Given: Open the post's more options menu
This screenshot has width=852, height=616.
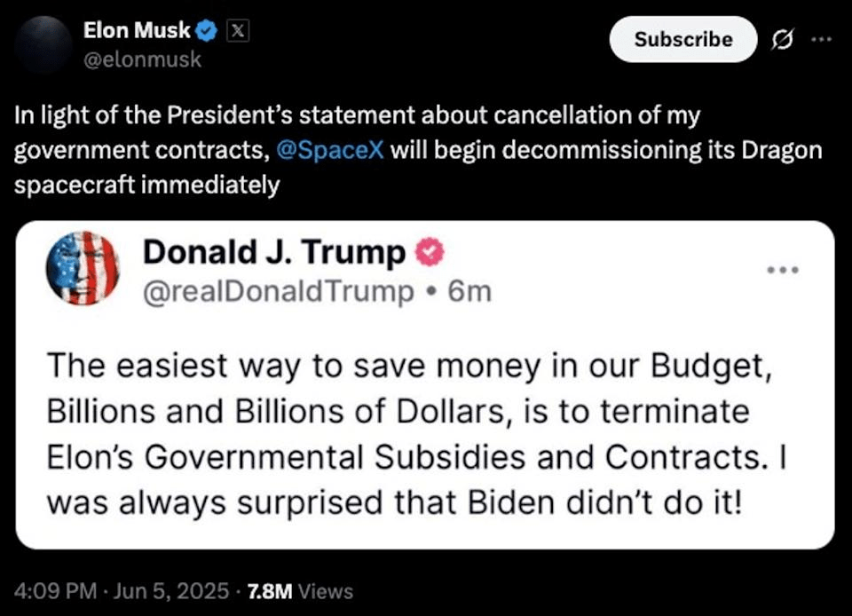Looking at the screenshot, I should coord(823,40).
